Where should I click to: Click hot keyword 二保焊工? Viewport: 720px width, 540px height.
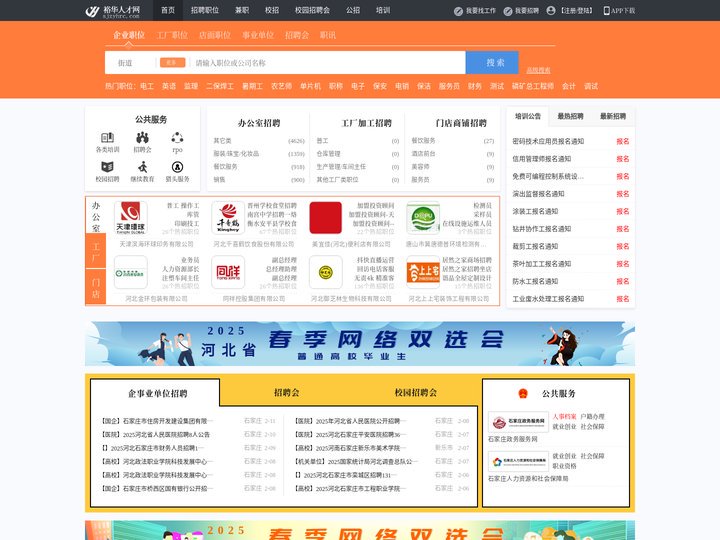220,86
